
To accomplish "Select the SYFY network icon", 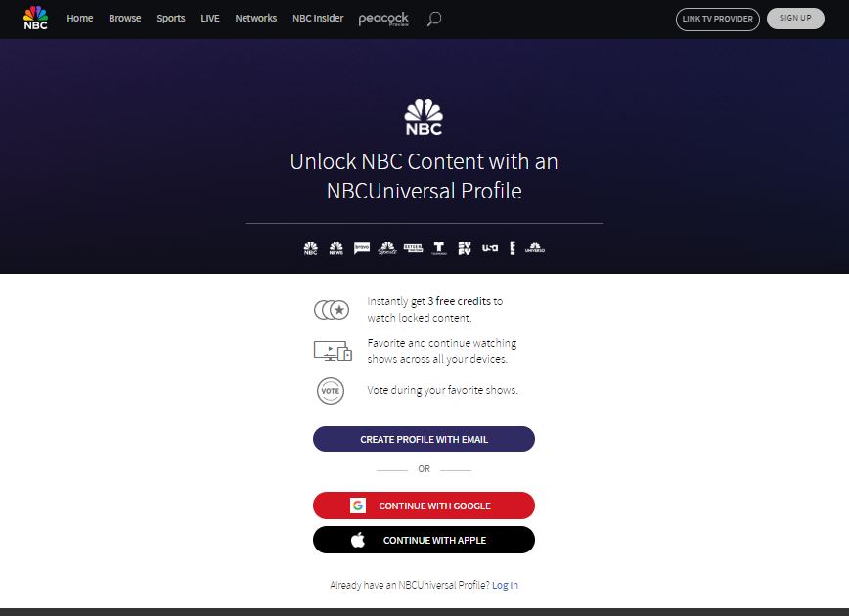I will [464, 247].
